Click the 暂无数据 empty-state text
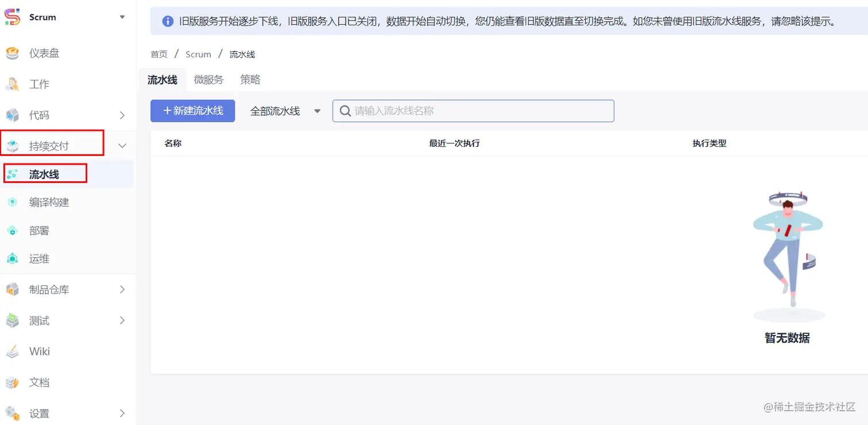The width and height of the screenshot is (868, 425). (x=787, y=338)
